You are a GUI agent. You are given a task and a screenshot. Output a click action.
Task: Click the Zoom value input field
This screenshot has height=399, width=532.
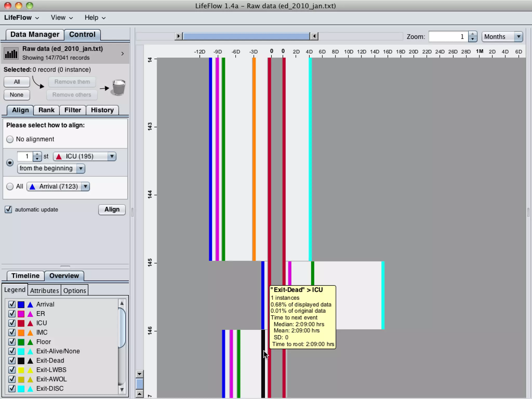coord(448,37)
